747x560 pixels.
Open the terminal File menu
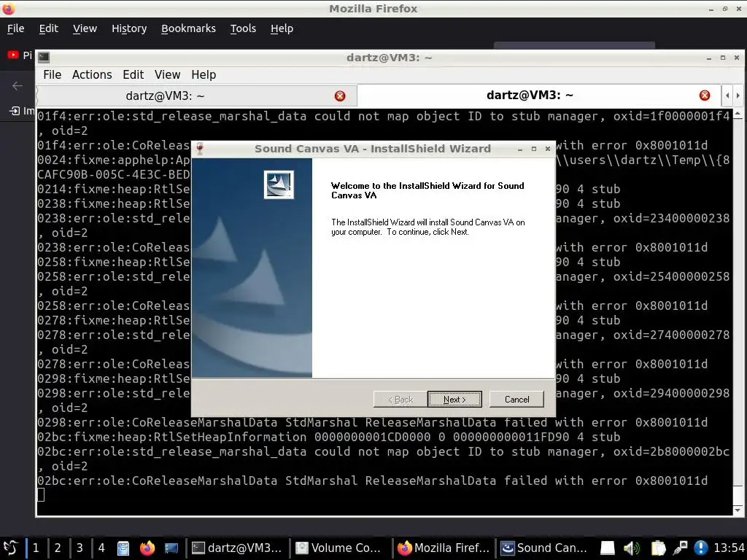(x=52, y=75)
